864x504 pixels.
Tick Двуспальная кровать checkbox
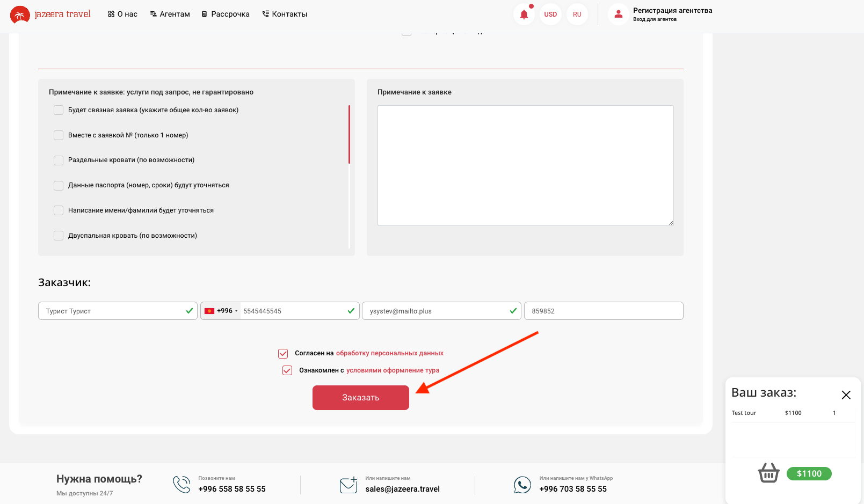point(59,236)
